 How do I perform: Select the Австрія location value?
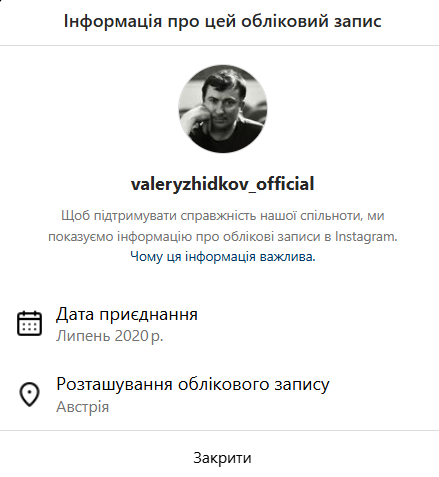[x=83, y=407]
